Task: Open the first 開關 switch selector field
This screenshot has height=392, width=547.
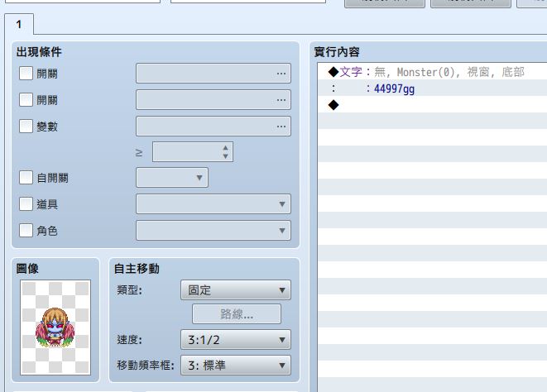Action: (x=214, y=74)
